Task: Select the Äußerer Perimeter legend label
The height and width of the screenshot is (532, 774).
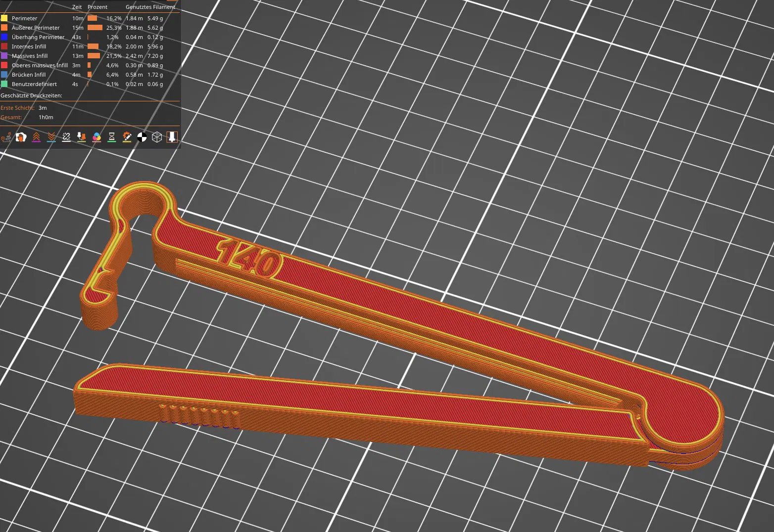Action: [x=36, y=28]
